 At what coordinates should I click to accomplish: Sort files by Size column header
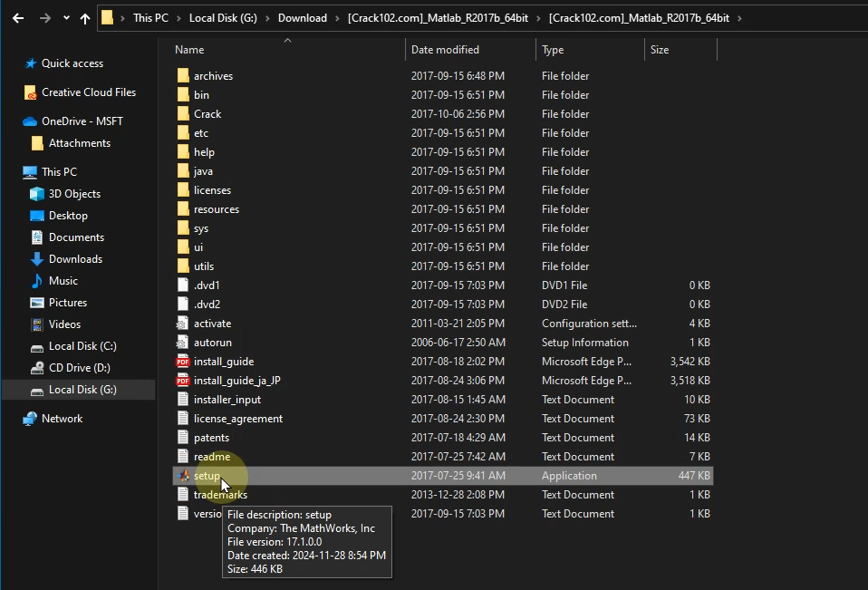pyautogui.click(x=660, y=50)
